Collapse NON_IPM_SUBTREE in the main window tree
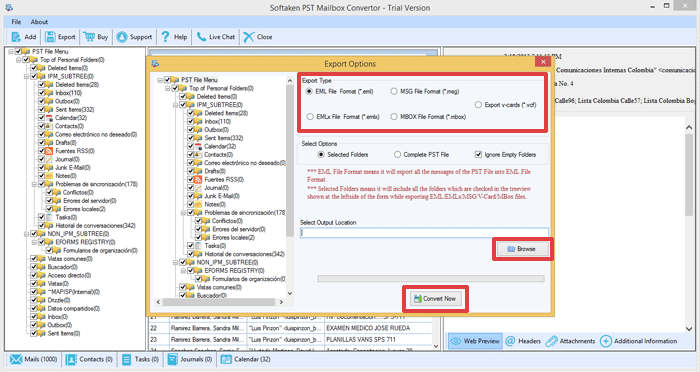Screen dimensions: 700x372 [x=26, y=234]
